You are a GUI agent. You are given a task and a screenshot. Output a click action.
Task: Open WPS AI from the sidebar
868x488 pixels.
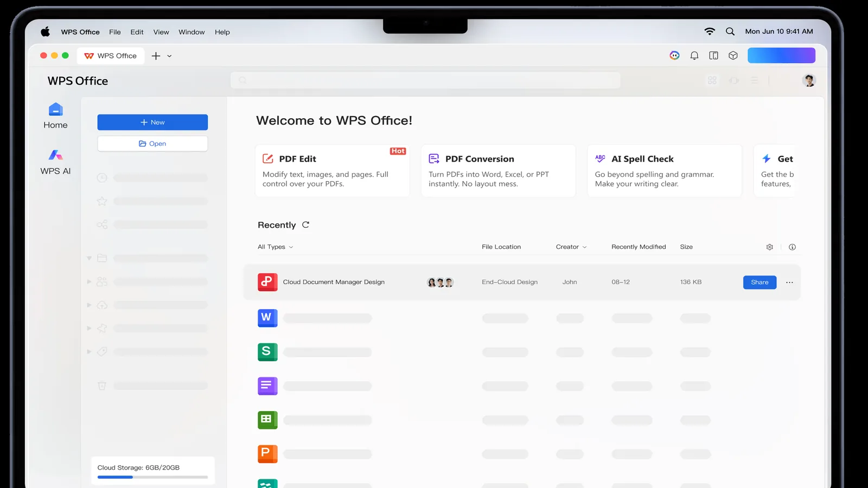point(55,162)
